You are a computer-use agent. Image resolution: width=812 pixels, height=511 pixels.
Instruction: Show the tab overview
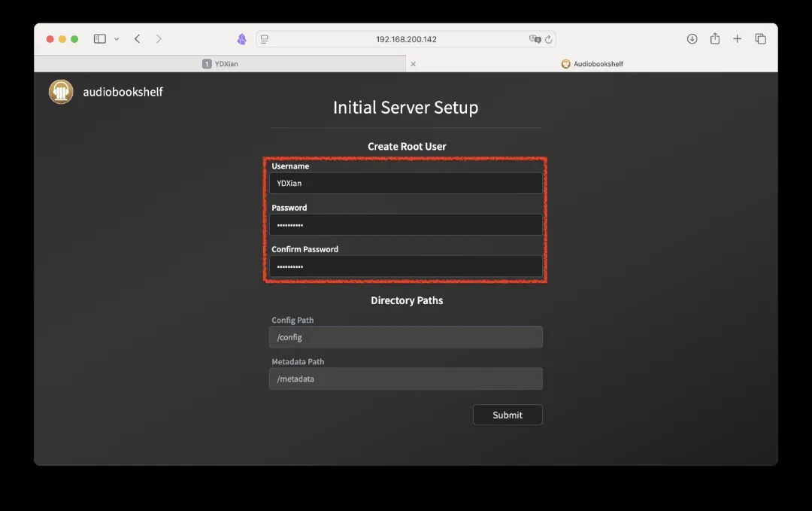[760, 39]
